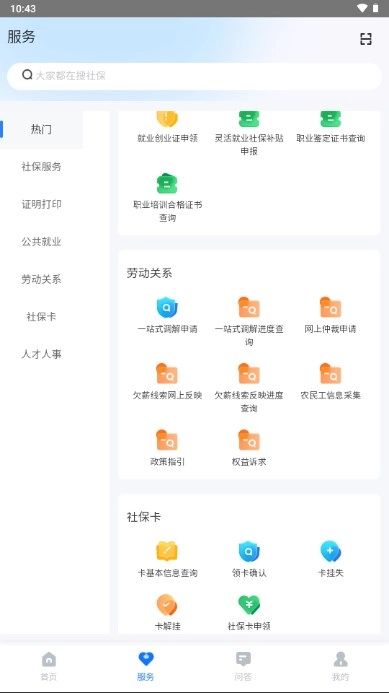Screen dimensions: 389x693
Task: Switch to 问答 bottom tab
Action: [243, 666]
